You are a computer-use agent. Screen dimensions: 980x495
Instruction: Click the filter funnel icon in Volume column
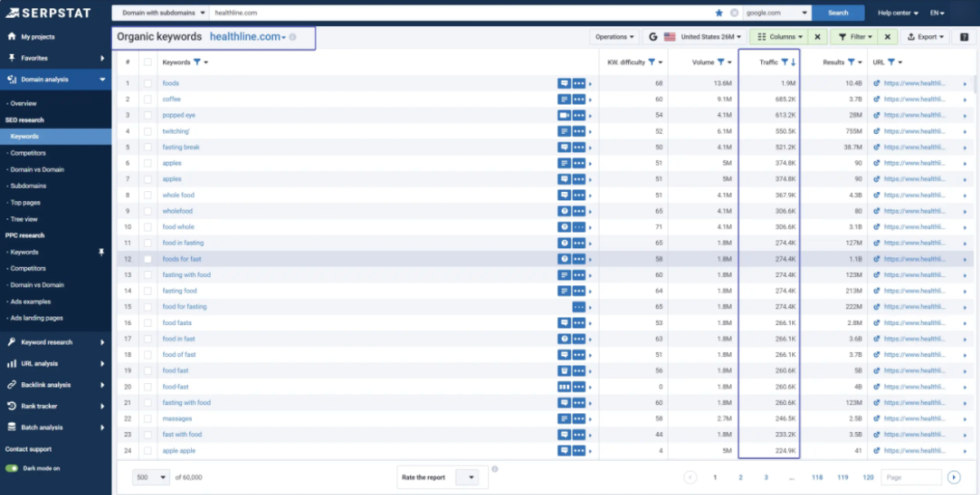click(x=720, y=62)
